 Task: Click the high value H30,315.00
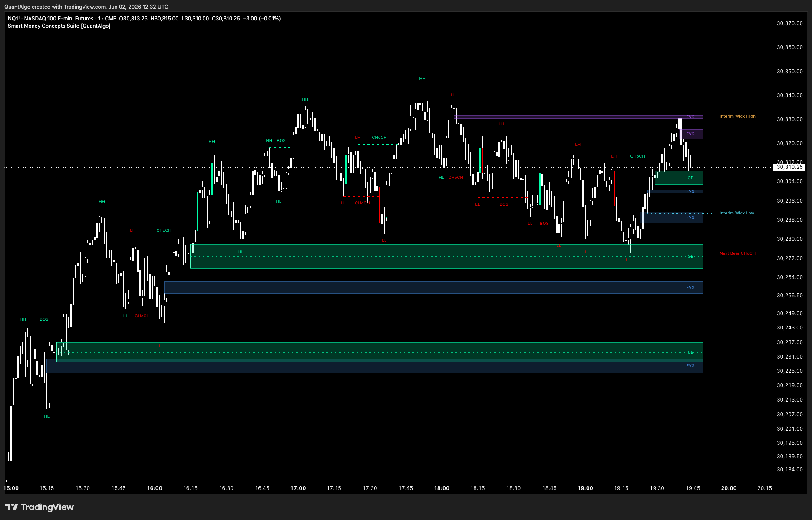pos(165,19)
